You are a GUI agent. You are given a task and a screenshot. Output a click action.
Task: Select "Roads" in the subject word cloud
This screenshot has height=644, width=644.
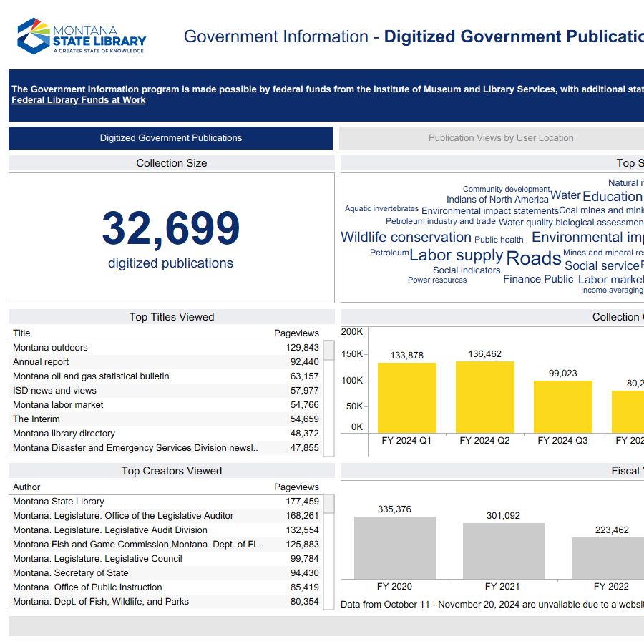coord(533,258)
